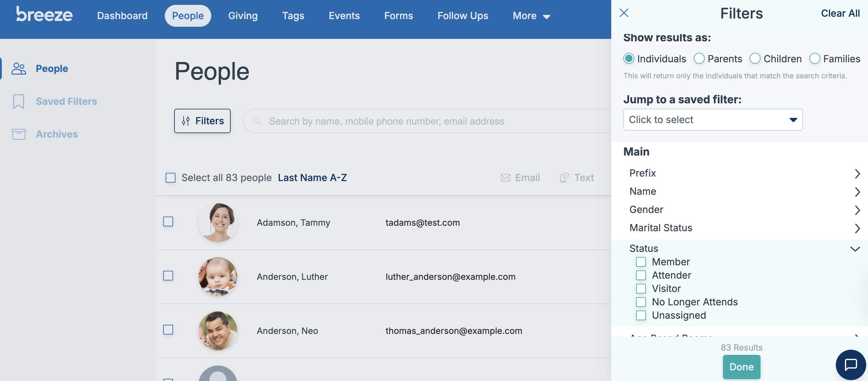Open the chat support bubble
This screenshot has height=381, width=868.
pos(850,365)
